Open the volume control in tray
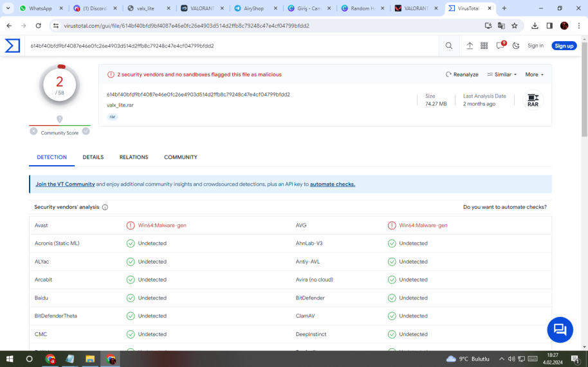The width and height of the screenshot is (588, 367). 511,359
